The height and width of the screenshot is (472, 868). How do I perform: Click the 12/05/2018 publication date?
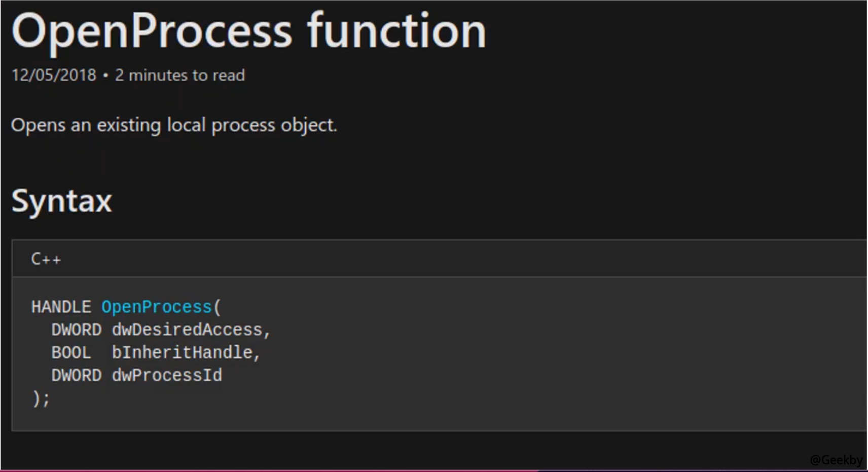pos(54,75)
